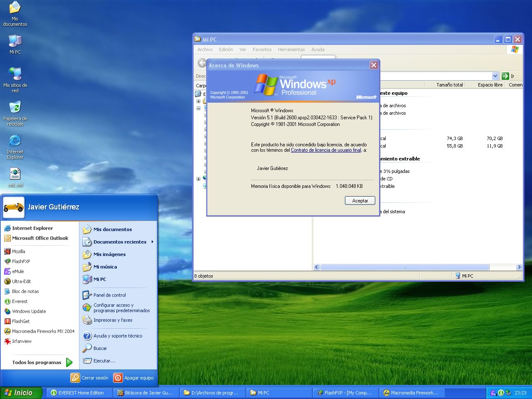This screenshot has width=532, height=399.
Task: Open Contrato de licencia de usuario final
Action: point(326,150)
